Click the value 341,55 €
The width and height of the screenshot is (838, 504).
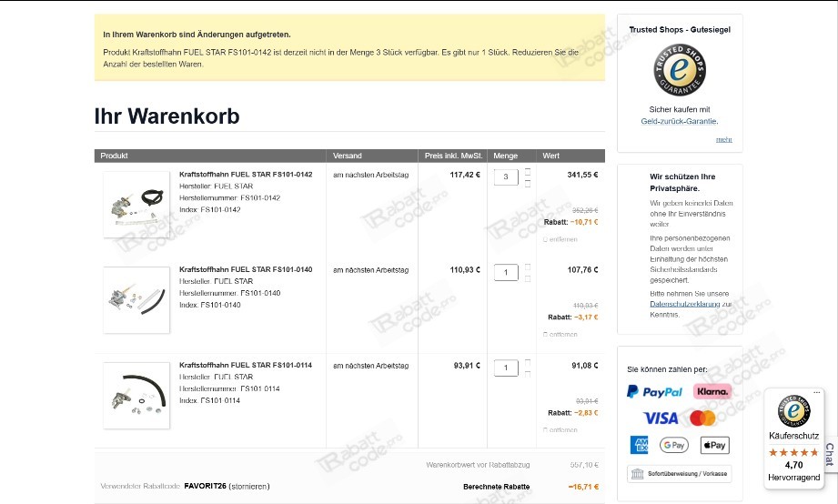click(582, 175)
